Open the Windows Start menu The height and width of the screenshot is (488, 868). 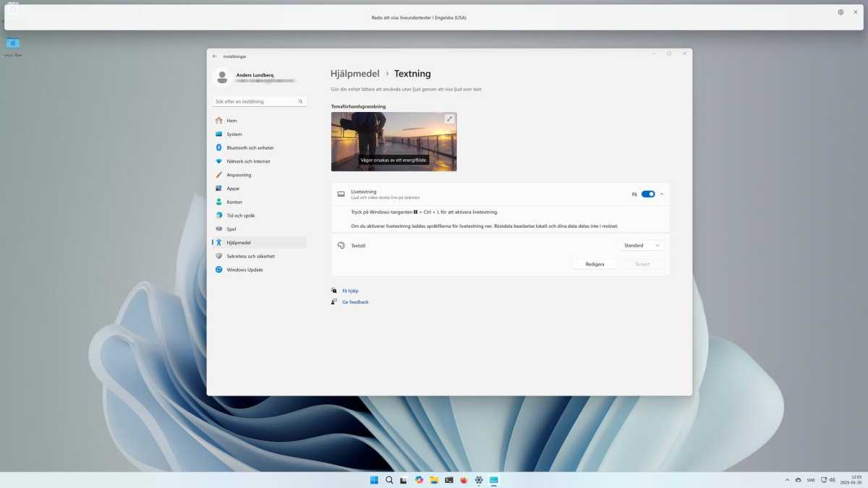pyautogui.click(x=374, y=480)
